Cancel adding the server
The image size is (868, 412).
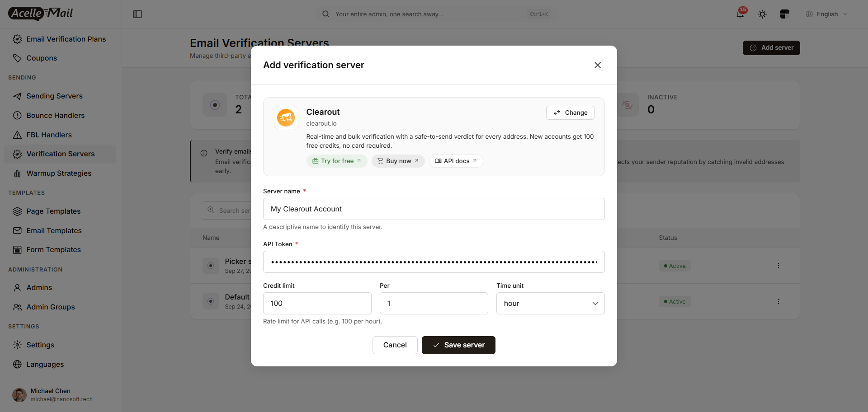395,345
